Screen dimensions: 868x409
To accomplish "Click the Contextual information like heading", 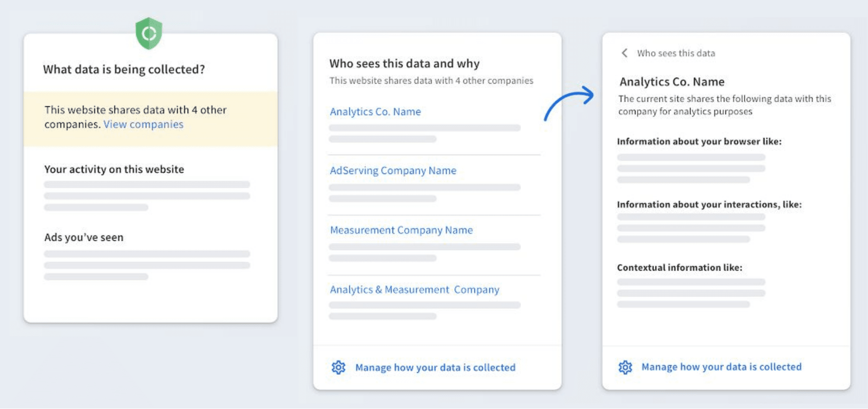I will click(680, 268).
